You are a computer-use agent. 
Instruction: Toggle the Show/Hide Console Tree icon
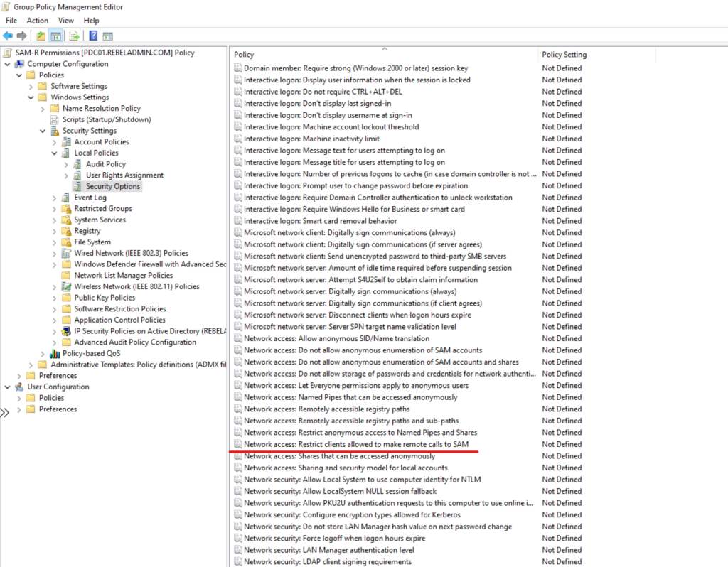coord(55,35)
